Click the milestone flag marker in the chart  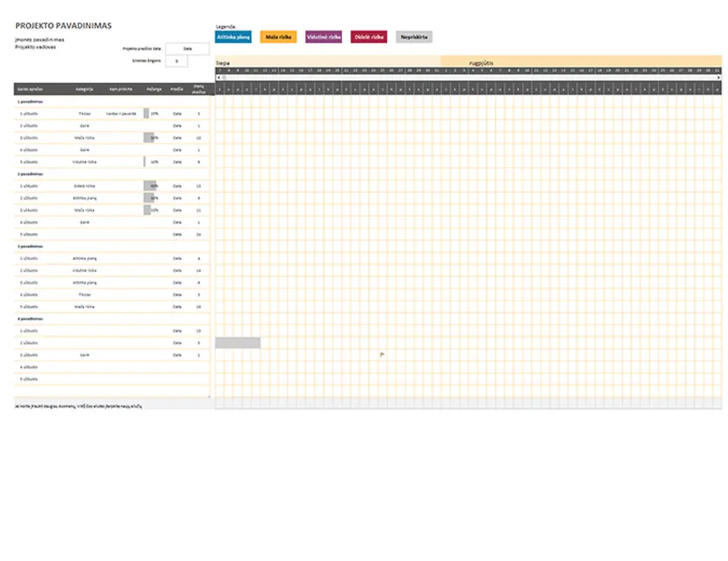click(382, 355)
